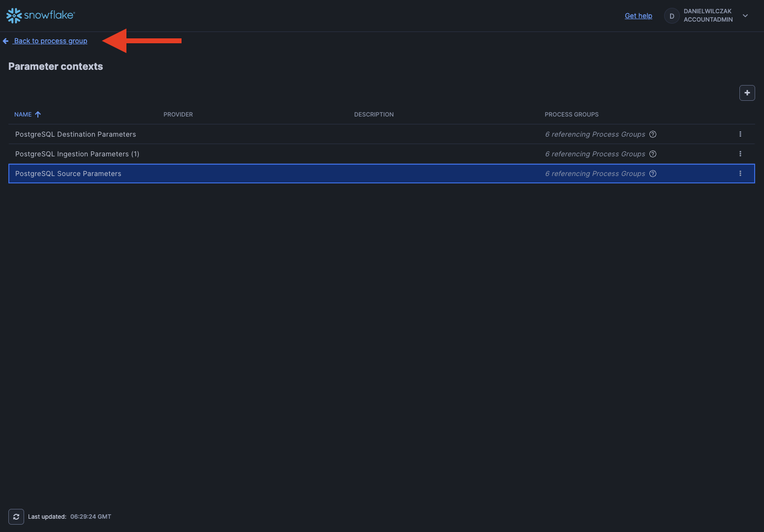Add a new parameter context with plus button

[x=747, y=93]
